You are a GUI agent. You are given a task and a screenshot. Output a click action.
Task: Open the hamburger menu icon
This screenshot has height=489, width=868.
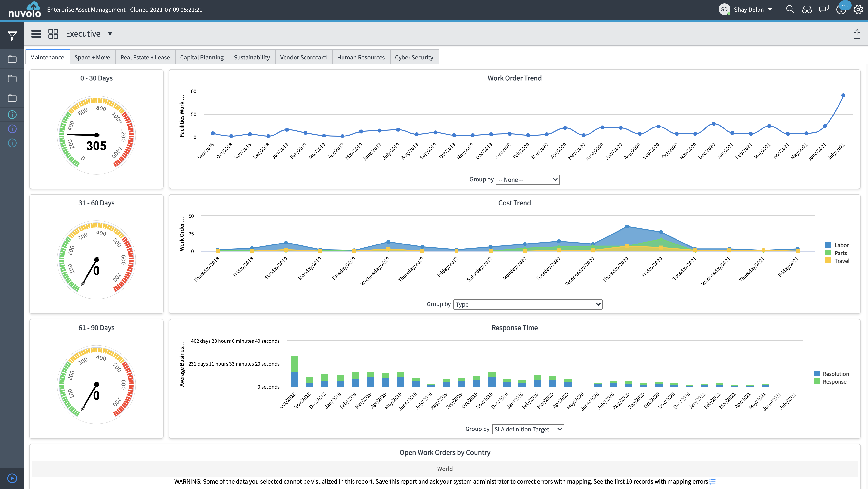36,34
